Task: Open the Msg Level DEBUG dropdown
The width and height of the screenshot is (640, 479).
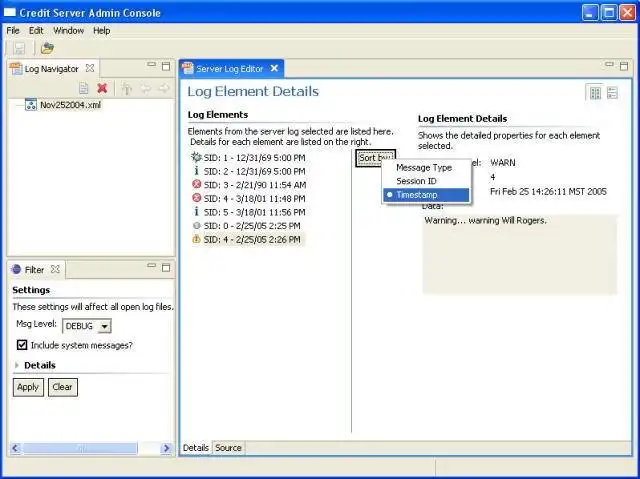Action: coord(104,326)
